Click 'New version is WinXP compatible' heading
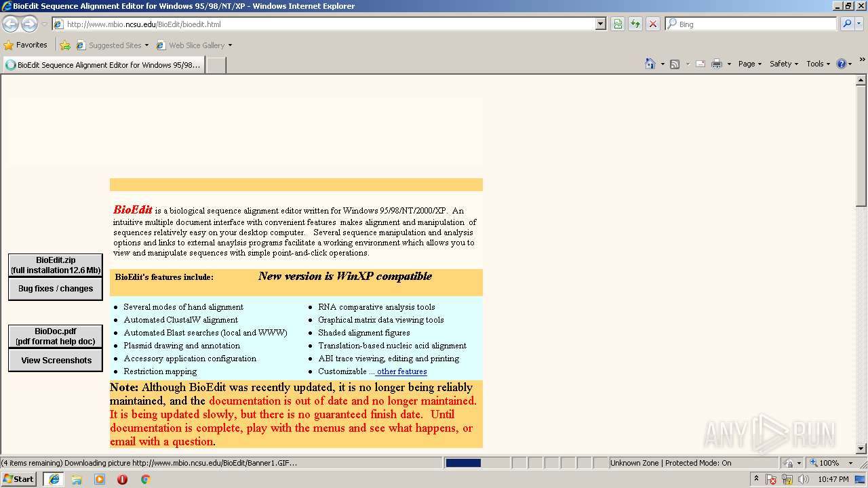Viewport: 868px width, 488px height. tap(344, 276)
